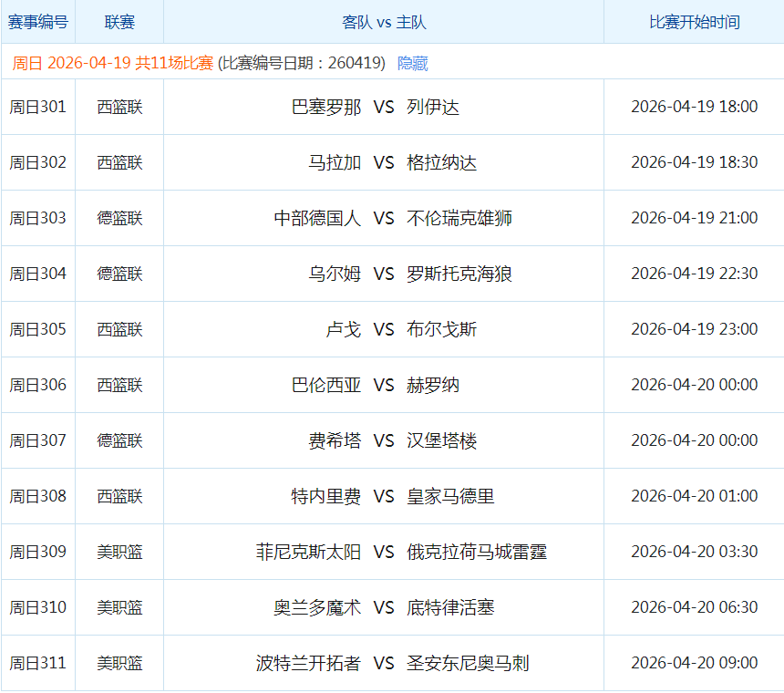The image size is (784, 693).
Task: Click away team 巴伦西亚
Action: tap(326, 385)
